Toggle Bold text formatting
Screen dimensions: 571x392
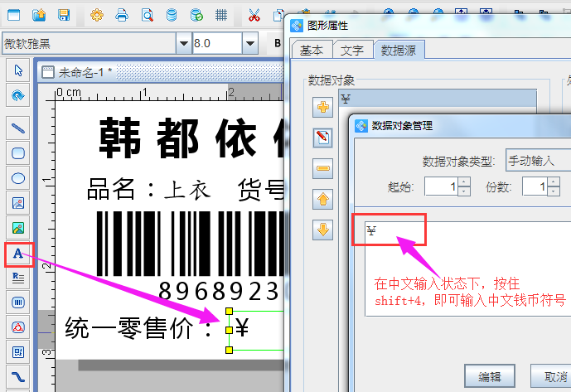click(x=278, y=42)
